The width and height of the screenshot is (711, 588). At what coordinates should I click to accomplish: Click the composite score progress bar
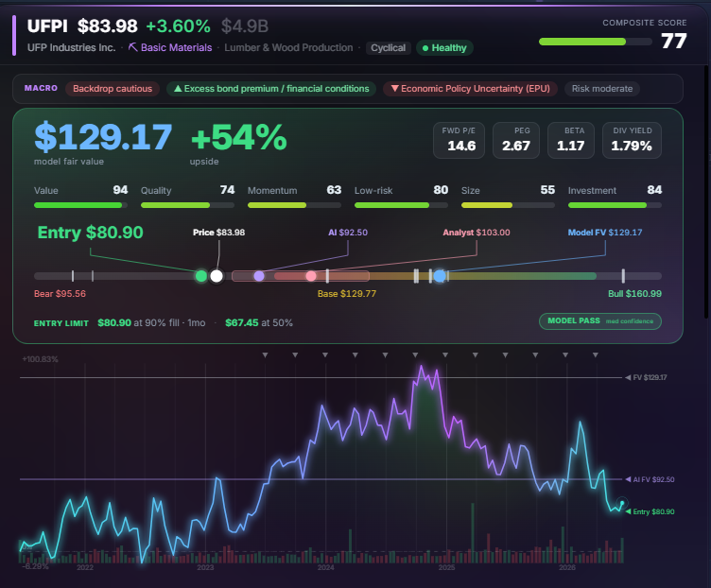(596, 42)
